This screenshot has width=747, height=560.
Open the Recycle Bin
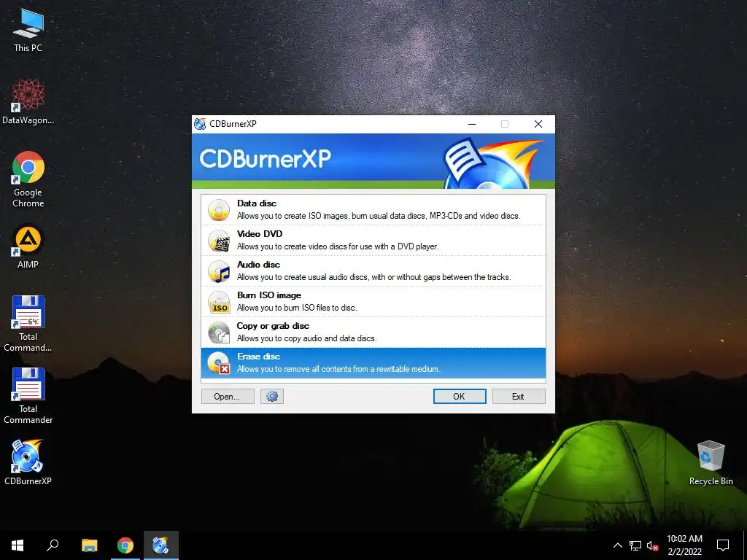711,463
